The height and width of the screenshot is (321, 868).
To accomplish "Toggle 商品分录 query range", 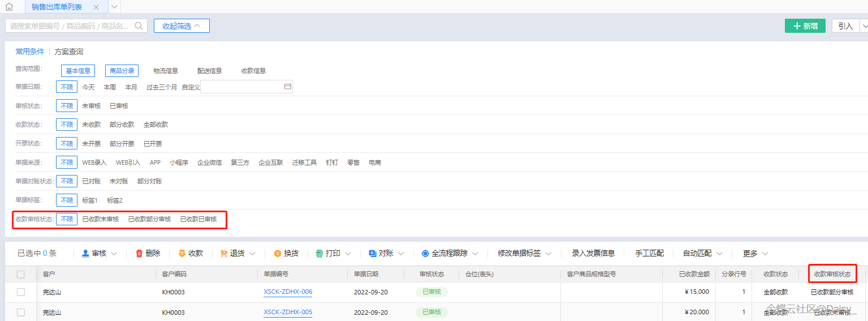I will click(x=122, y=71).
